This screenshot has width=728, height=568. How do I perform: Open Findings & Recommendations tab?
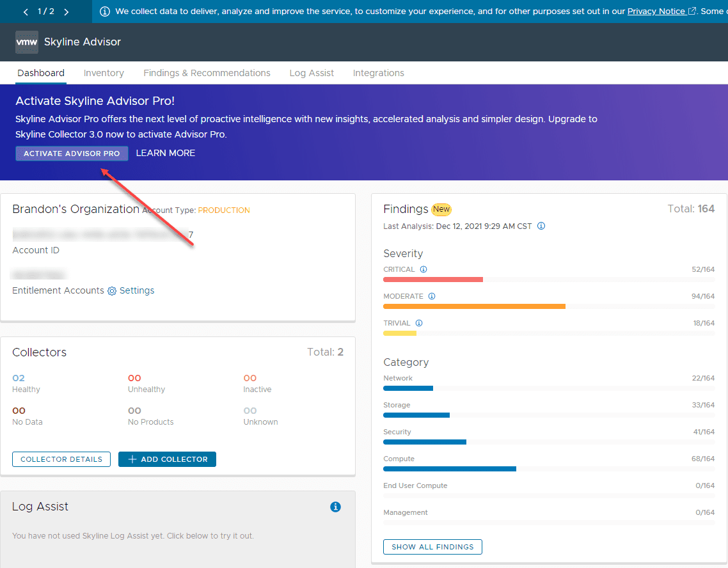point(207,73)
